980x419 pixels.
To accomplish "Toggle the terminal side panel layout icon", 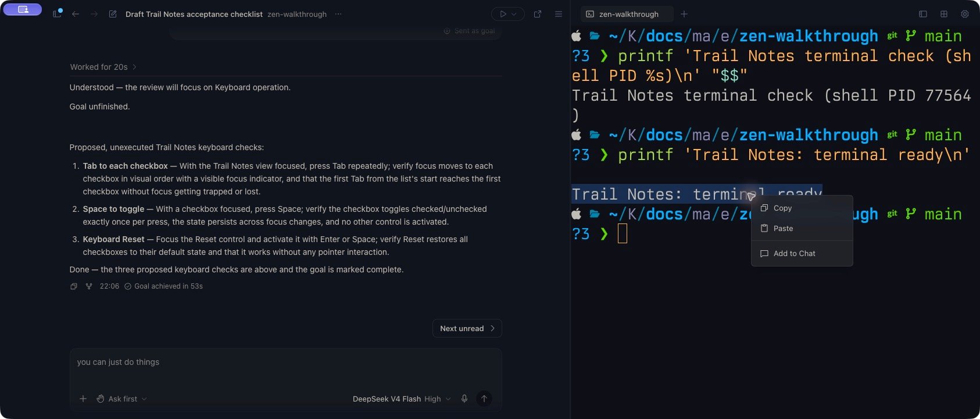I will [x=923, y=14].
